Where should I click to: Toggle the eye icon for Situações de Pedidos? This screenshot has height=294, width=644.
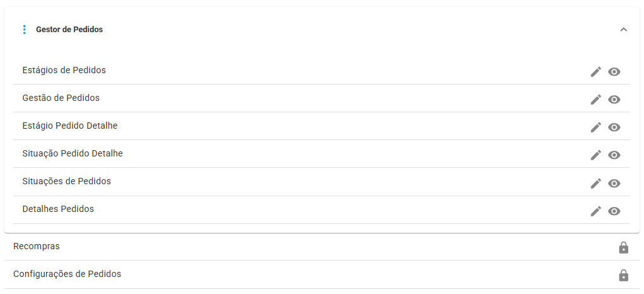tap(614, 184)
